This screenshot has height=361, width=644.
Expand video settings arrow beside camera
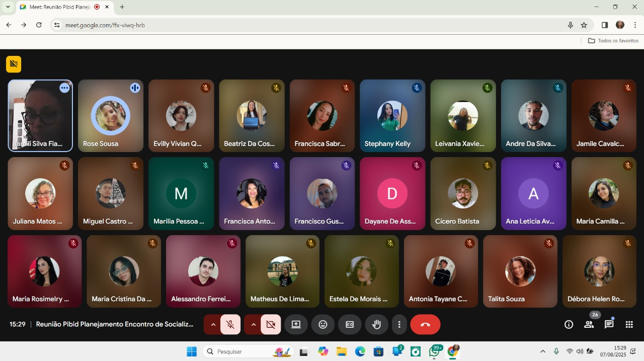(253, 325)
